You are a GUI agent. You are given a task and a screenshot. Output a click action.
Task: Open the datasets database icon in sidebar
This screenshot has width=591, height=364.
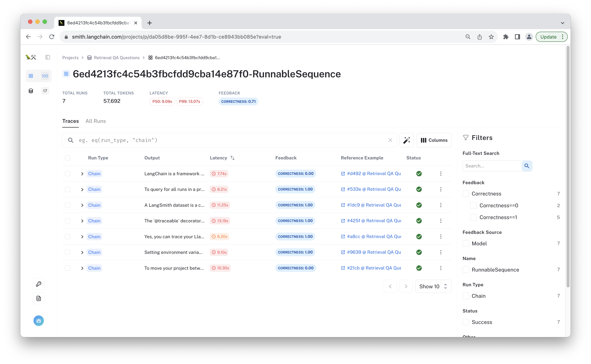pos(31,91)
